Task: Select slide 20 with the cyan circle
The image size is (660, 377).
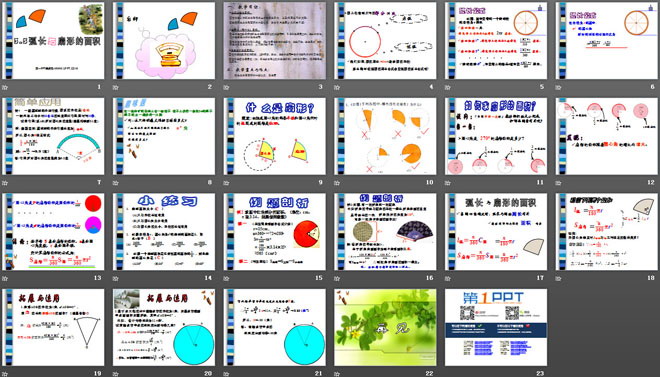Action: [x=164, y=327]
